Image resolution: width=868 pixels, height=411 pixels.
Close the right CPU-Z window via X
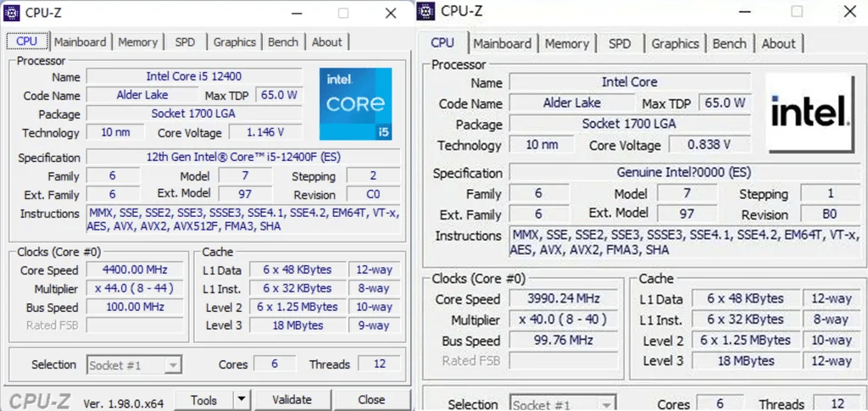(x=849, y=11)
